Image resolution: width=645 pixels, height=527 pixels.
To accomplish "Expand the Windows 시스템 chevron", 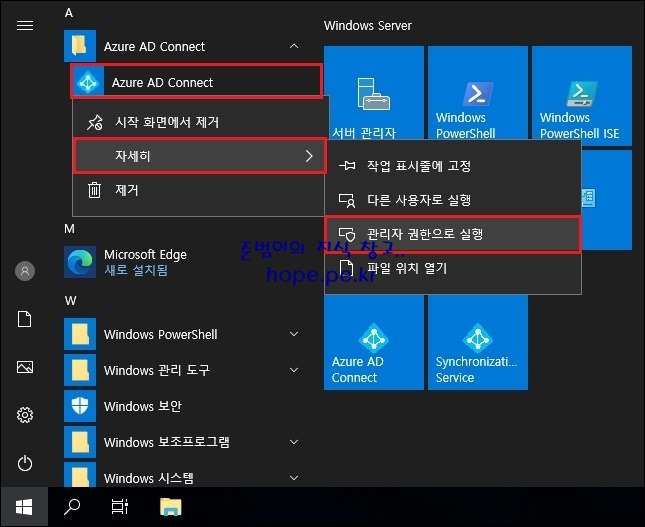I will tap(294, 478).
